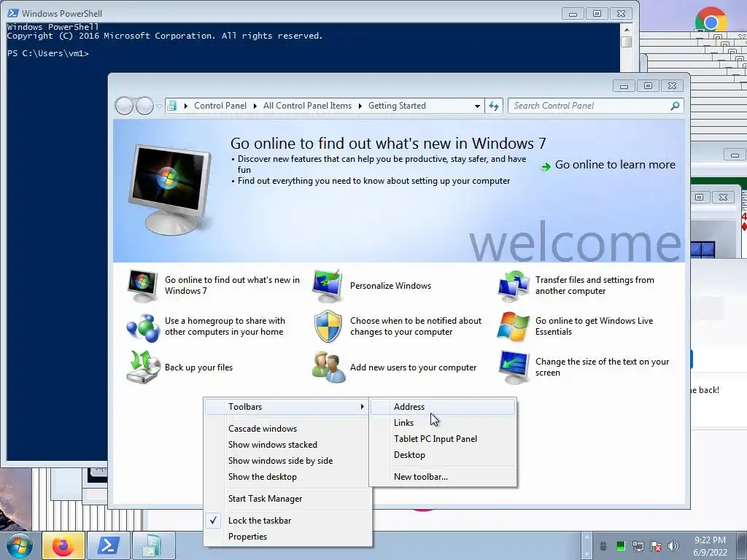Click the Back up your files icon
Image resolution: width=747 pixels, height=560 pixels.
142,367
